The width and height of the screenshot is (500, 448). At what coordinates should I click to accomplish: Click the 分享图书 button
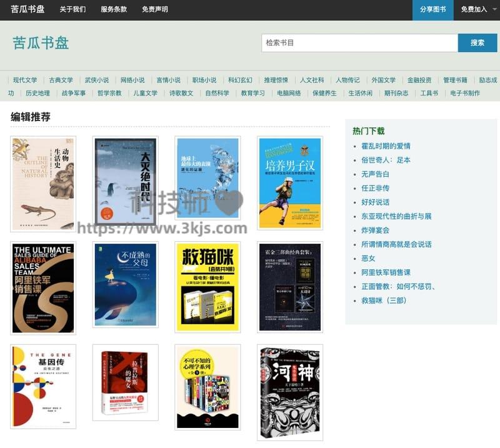(x=432, y=10)
